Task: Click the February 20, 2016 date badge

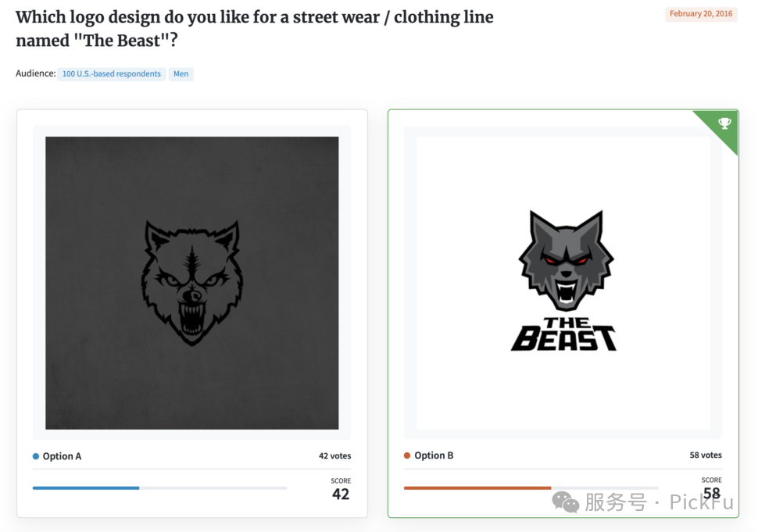Action: point(701,14)
